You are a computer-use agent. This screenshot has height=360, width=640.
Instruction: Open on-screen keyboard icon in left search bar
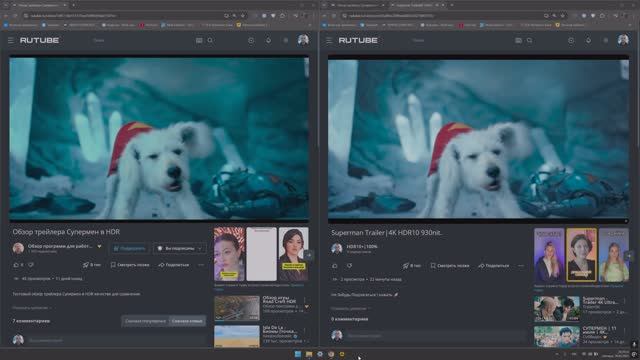pos(199,40)
